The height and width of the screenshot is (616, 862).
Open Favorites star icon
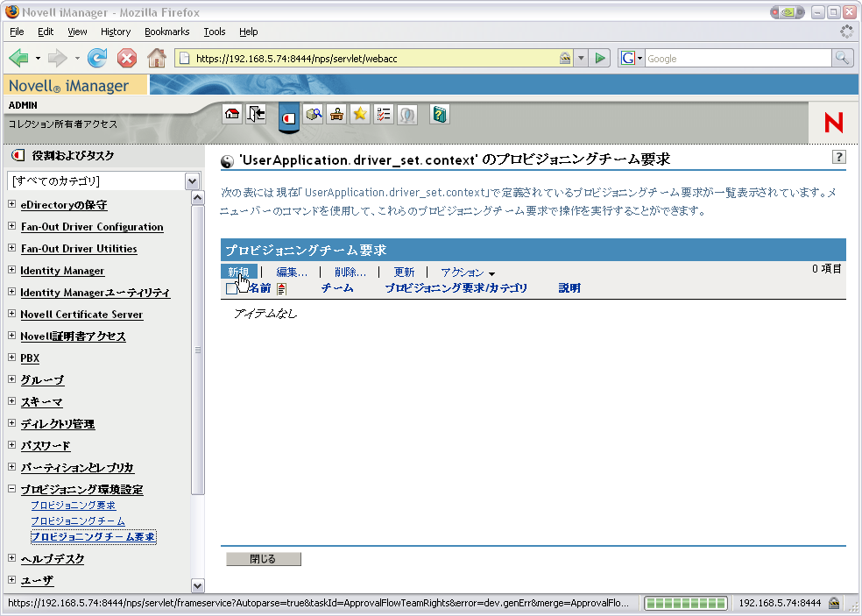click(360, 115)
